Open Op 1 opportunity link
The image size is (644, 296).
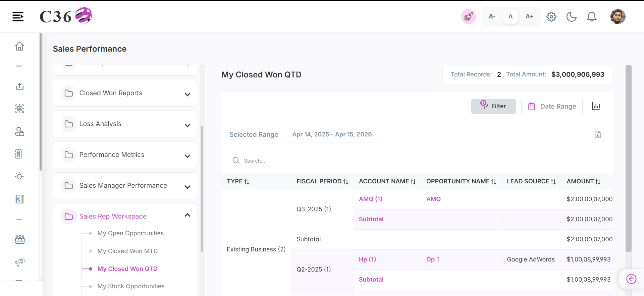tap(433, 259)
